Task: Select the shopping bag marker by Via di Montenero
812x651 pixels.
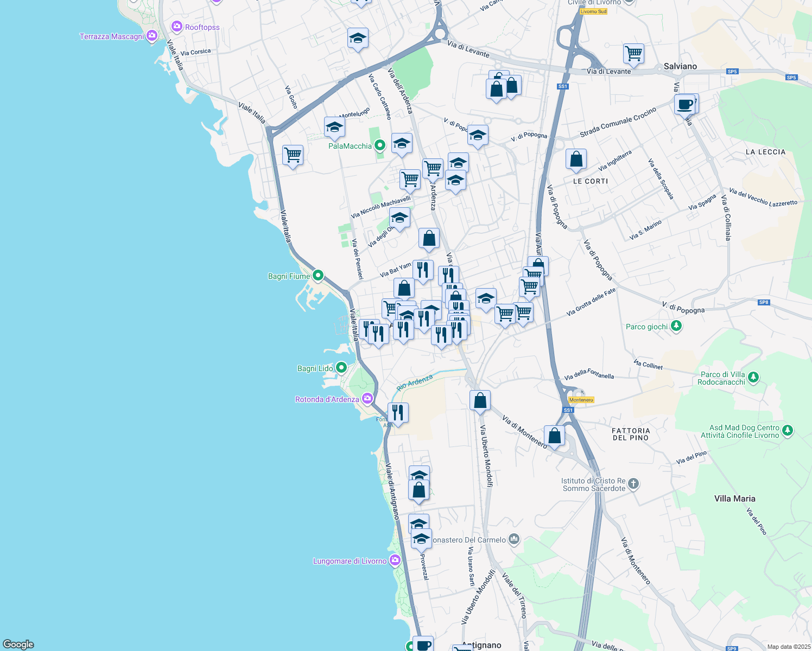Action: 554,435
